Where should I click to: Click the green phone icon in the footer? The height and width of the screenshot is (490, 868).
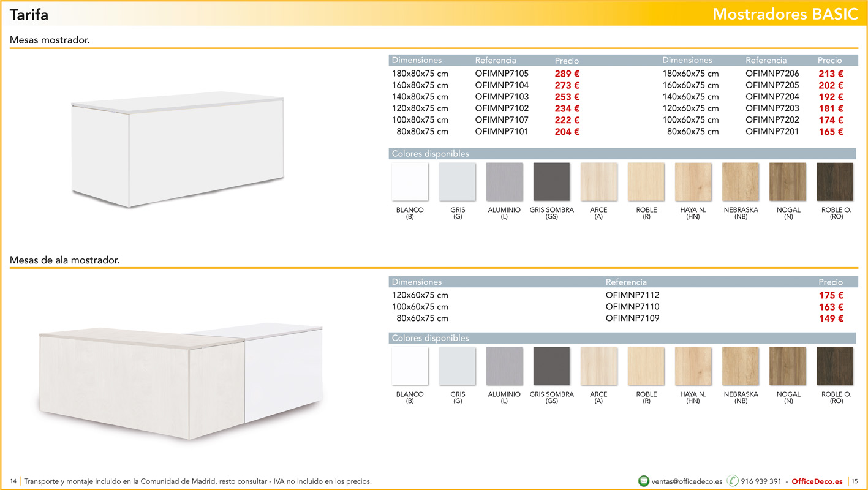[733, 481]
